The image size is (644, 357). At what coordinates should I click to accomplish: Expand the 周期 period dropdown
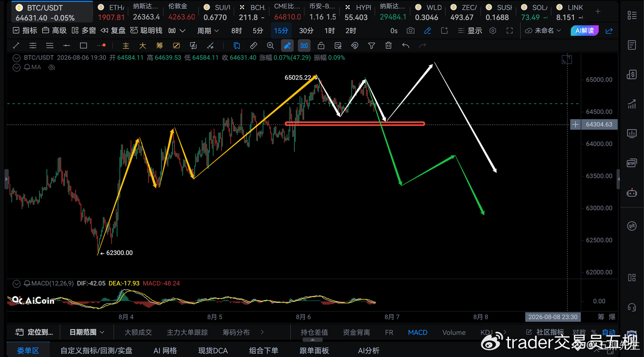click(x=208, y=30)
